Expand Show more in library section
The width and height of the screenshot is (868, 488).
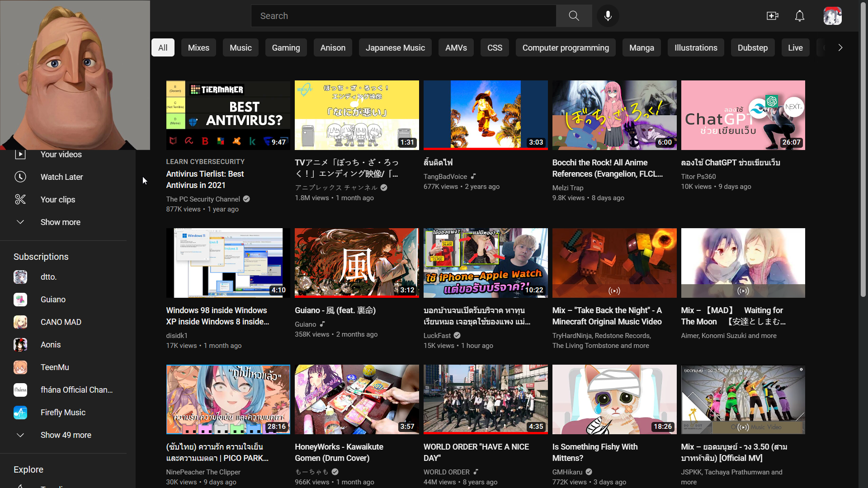pyautogui.click(x=60, y=222)
